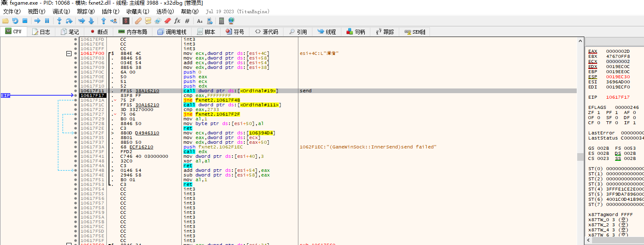Click the step over icon
Screen dimensions: 644x245
(69, 20)
